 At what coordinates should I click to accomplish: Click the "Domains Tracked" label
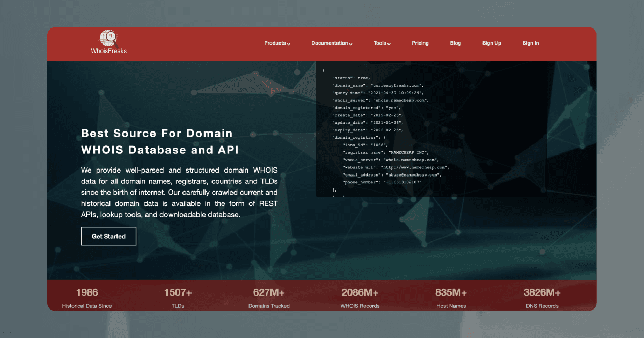coord(269,306)
